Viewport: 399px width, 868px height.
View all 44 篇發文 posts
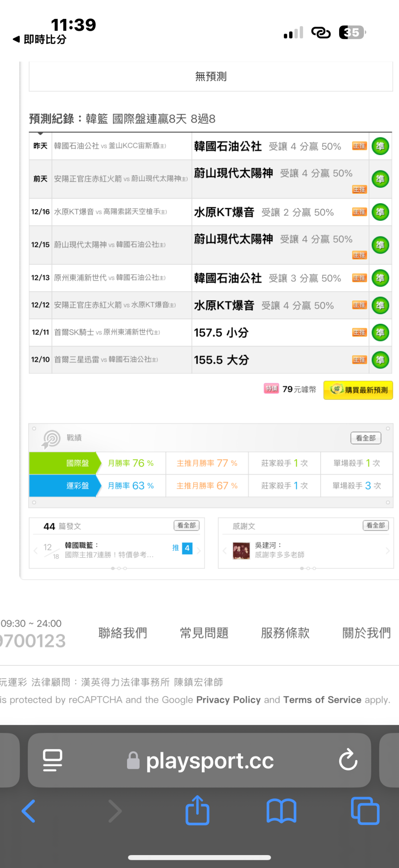[x=186, y=525]
